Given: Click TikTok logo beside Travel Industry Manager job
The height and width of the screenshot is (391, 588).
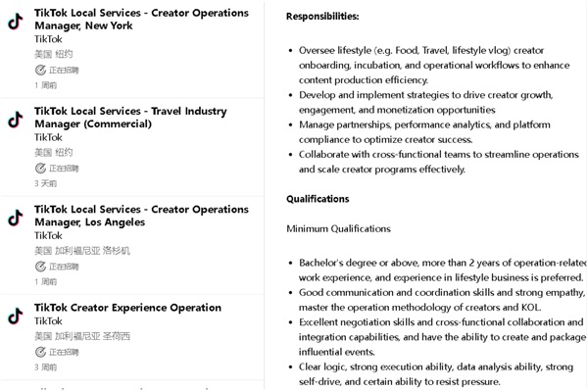Looking at the screenshot, I should [16, 120].
